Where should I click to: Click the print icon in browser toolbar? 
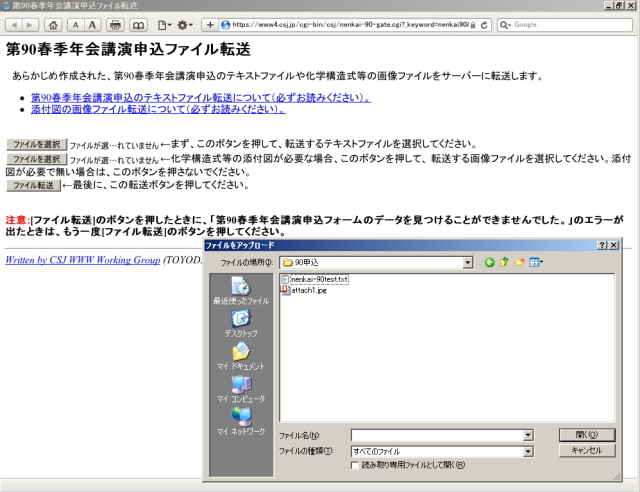point(115,24)
